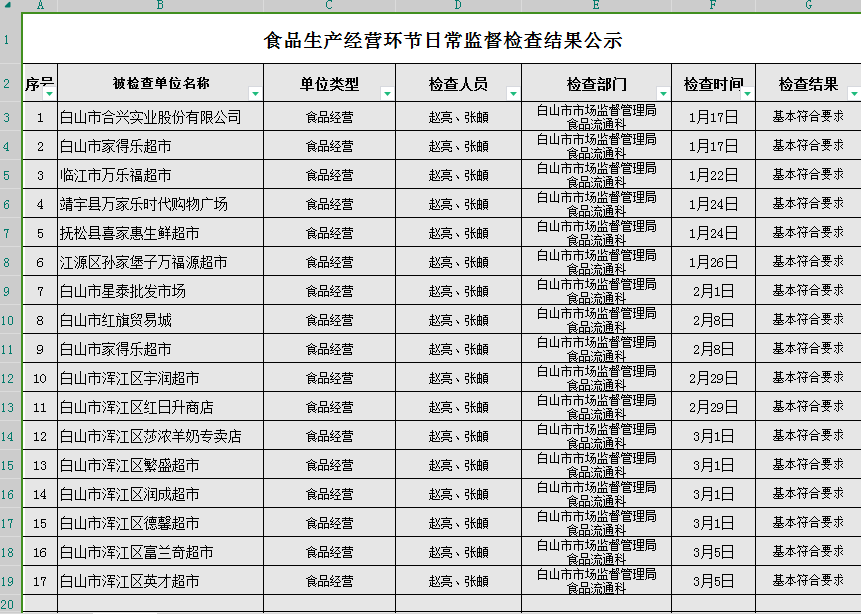Select date cell 1月26日
Viewport: 861px width, 614px height.
tap(713, 262)
